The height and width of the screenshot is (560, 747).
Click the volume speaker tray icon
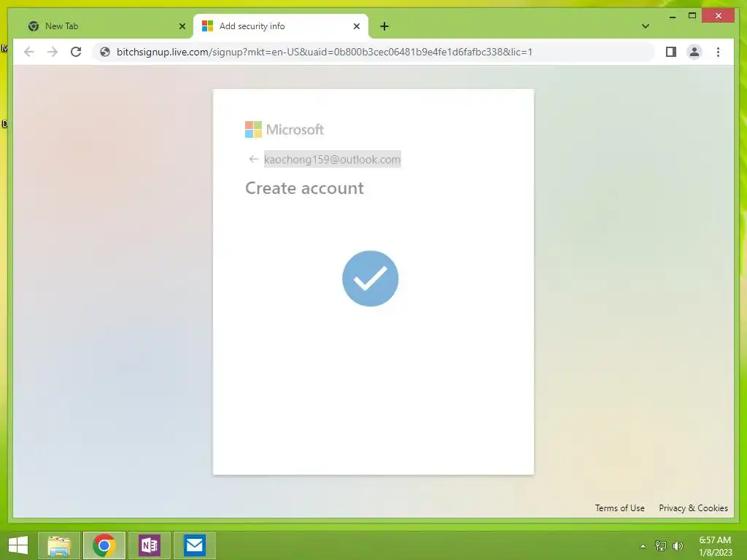point(678,545)
